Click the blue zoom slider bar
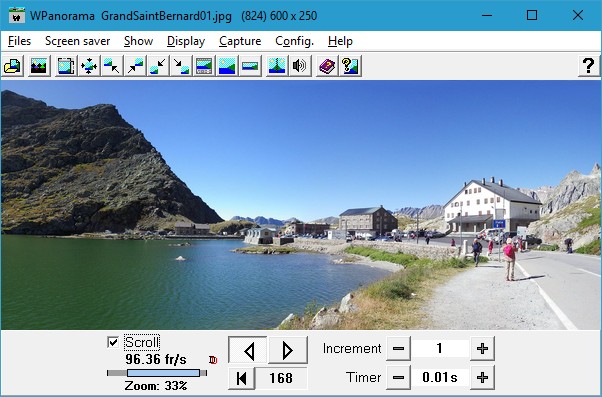This screenshot has width=602, height=397. (164, 373)
